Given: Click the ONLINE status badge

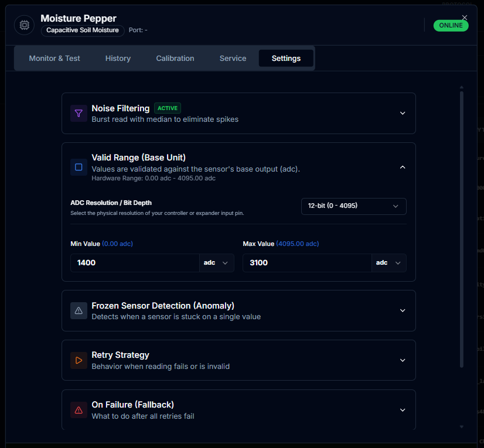Looking at the screenshot, I should pos(451,25).
